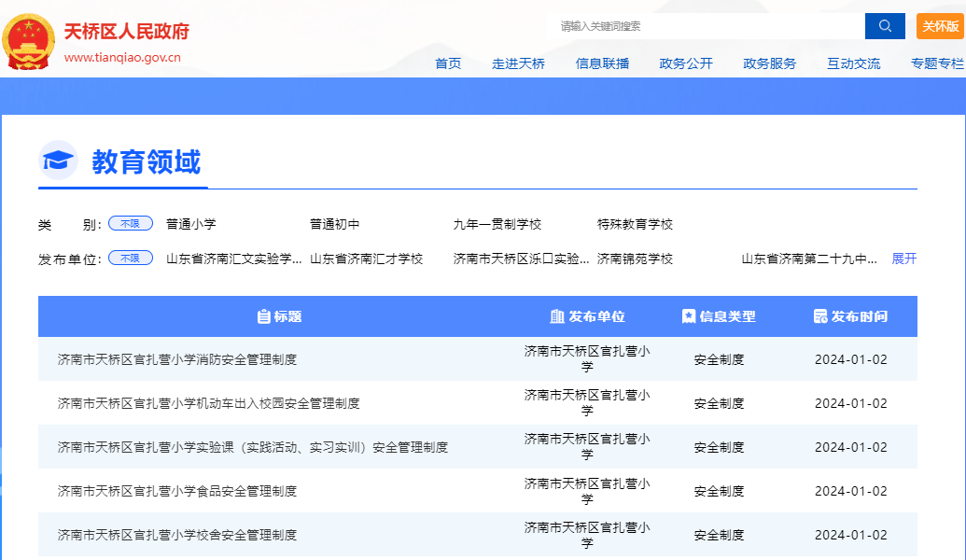Open the 政务公开 navigation item
Image resolution: width=966 pixels, height=560 pixels.
tap(686, 63)
